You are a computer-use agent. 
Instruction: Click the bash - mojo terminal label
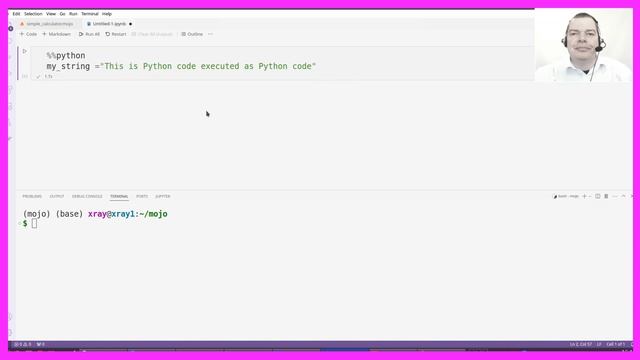click(566, 196)
